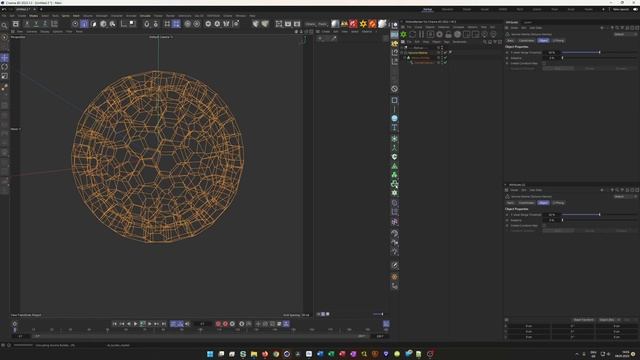The height and width of the screenshot is (360, 640).
Task: Open viewport Cameras menu
Action: point(31,31)
